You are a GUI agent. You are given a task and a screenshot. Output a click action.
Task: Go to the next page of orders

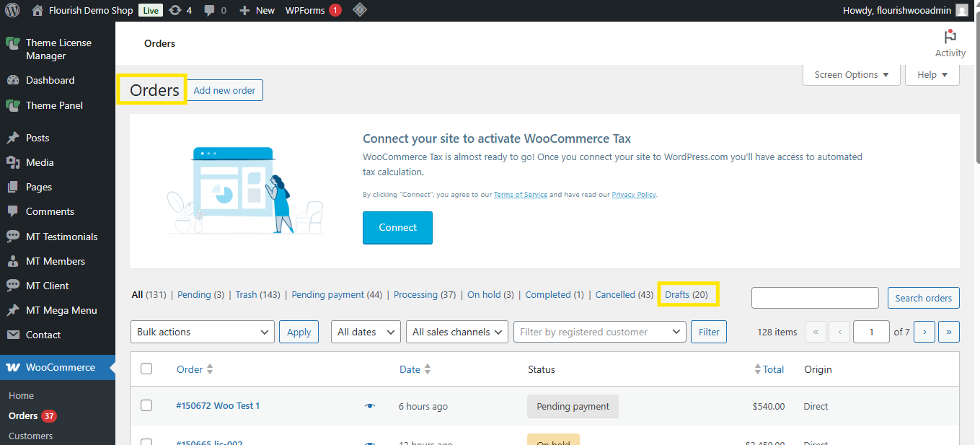pos(924,332)
